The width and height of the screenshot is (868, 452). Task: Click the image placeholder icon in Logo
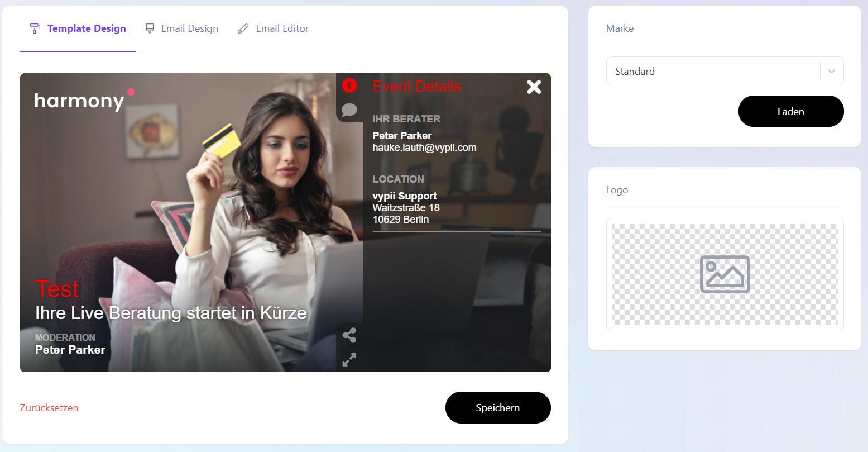coord(725,274)
